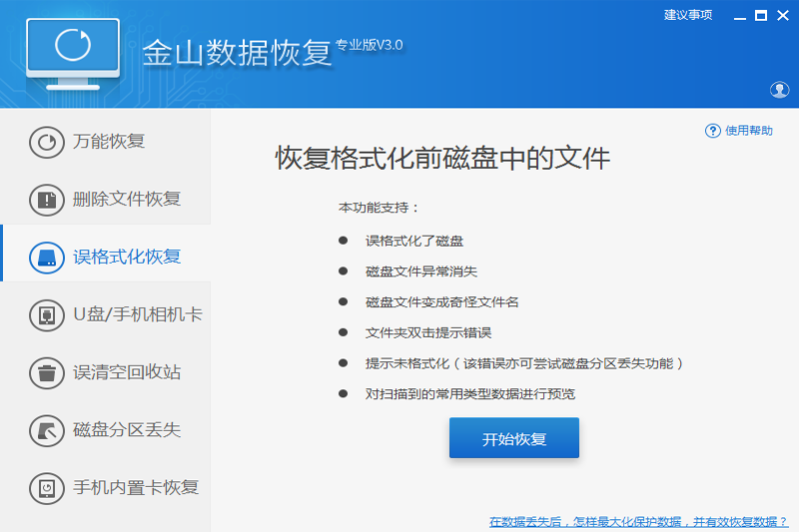The width and height of the screenshot is (799, 532).
Task: Close the 金山数据恢复 window
Action: (x=783, y=16)
